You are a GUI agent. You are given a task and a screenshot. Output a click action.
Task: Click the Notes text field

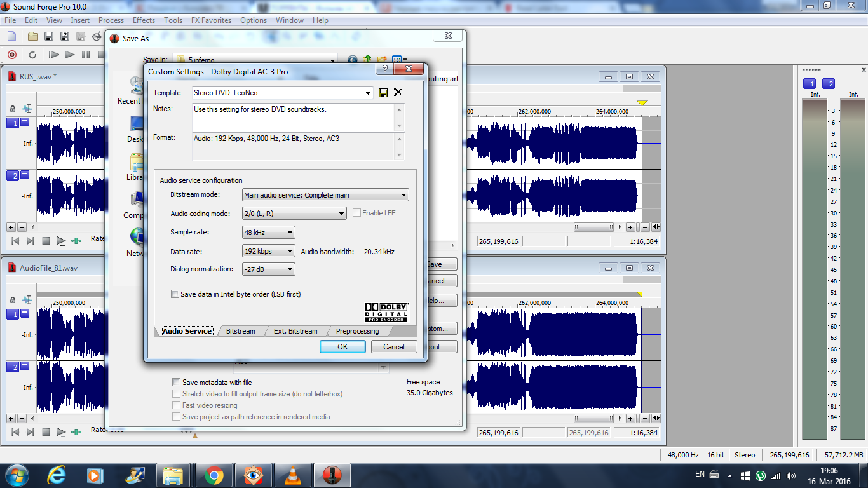tap(297, 118)
